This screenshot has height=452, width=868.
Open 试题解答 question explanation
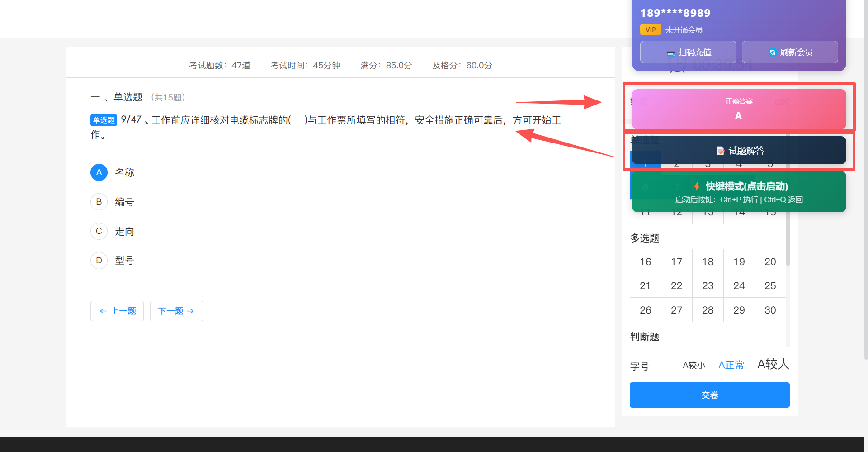pyautogui.click(x=739, y=150)
